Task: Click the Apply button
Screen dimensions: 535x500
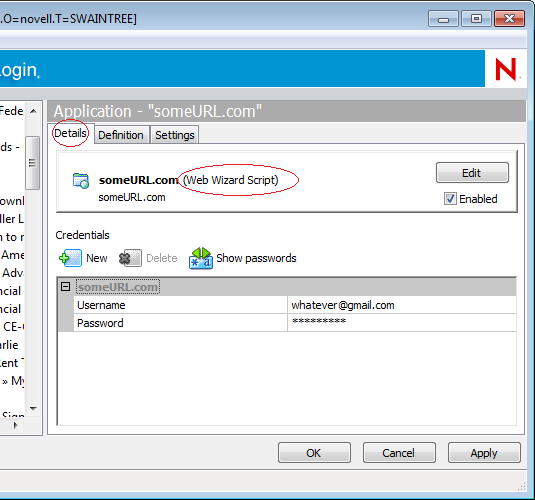Action: 484,453
